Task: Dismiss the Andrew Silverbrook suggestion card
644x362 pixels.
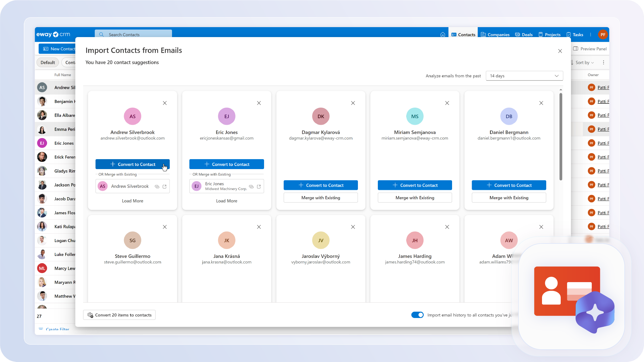Action: 165,103
